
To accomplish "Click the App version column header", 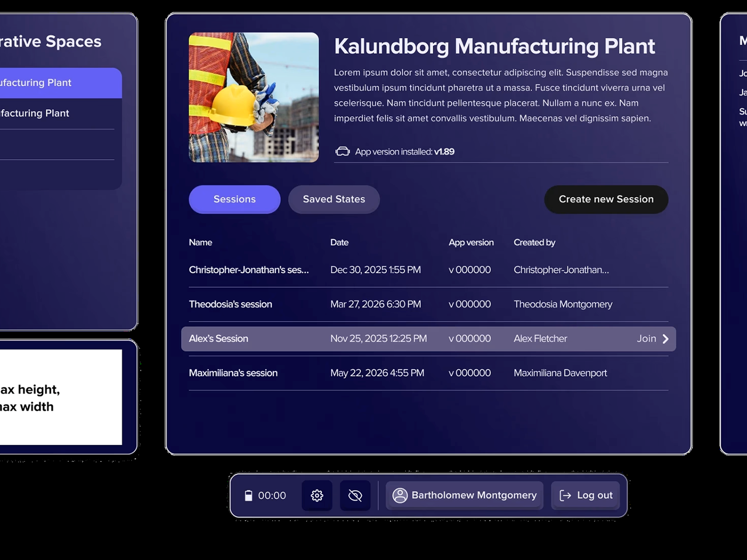I will pyautogui.click(x=471, y=242).
